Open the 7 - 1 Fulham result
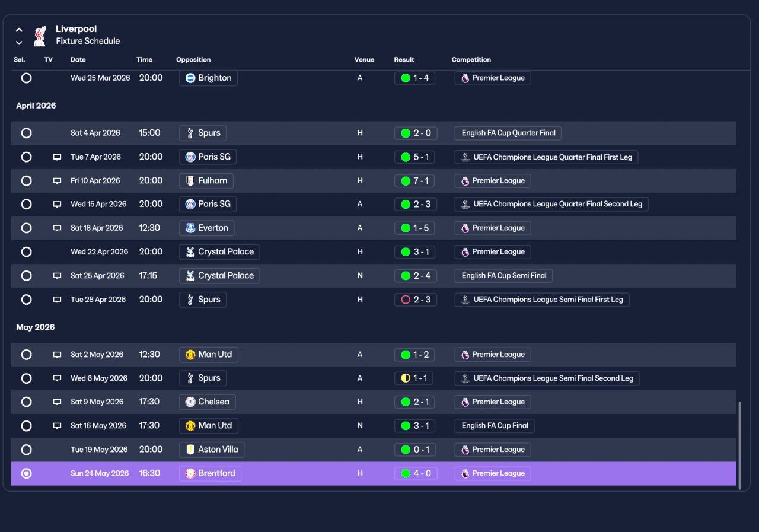The height and width of the screenshot is (532, 759). (x=414, y=181)
